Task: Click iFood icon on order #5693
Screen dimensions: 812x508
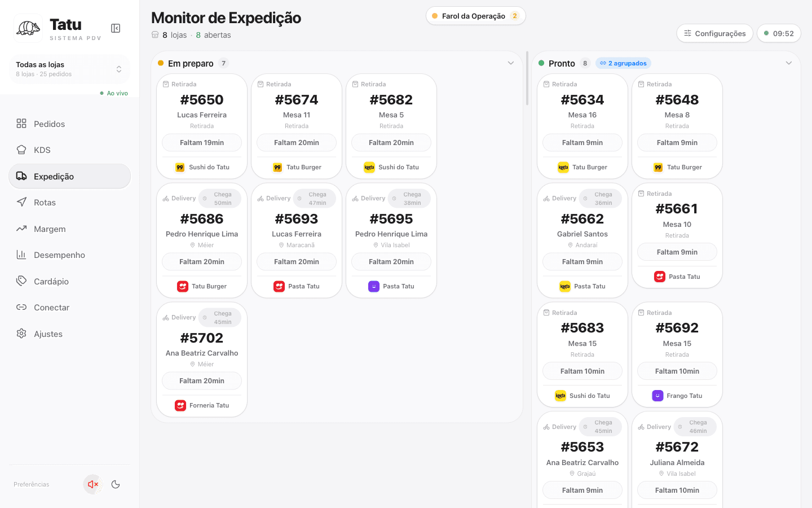Action: point(279,286)
